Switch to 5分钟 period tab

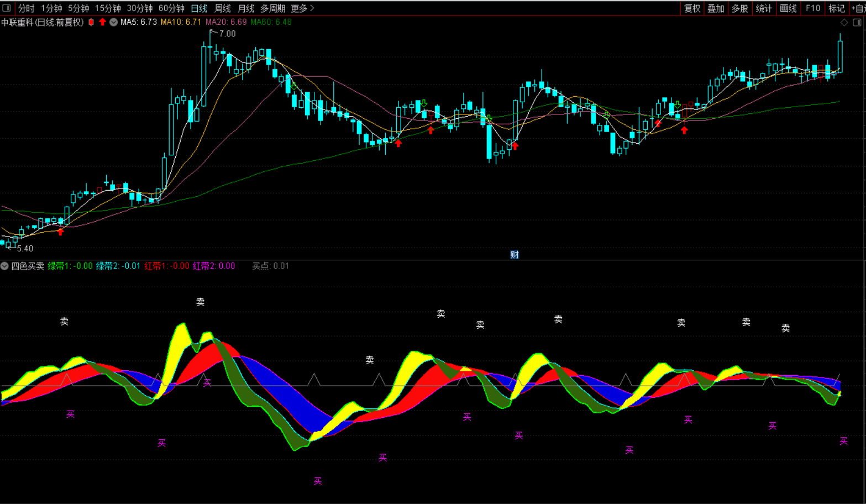(78, 8)
